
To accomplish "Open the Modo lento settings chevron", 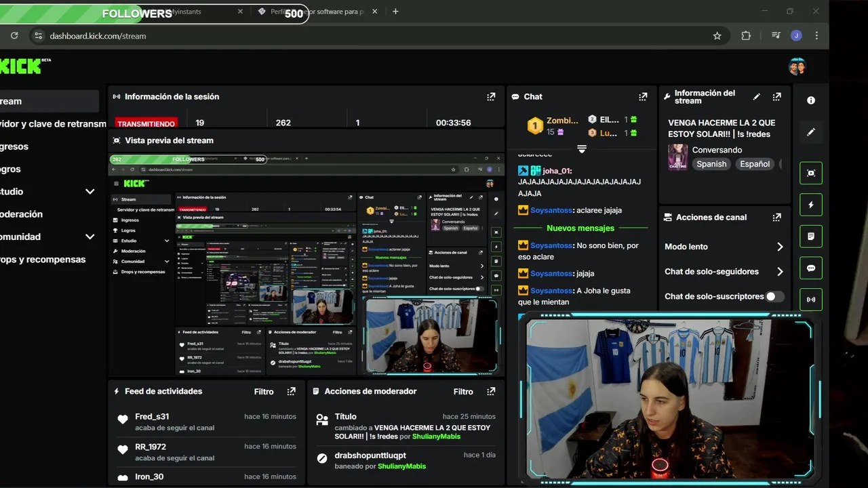I will (779, 247).
